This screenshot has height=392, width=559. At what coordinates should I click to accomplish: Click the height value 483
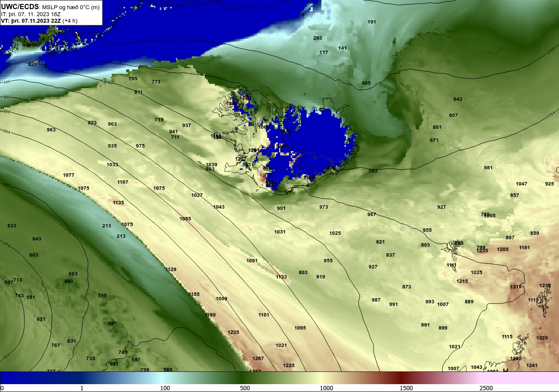pyautogui.click(x=69, y=281)
